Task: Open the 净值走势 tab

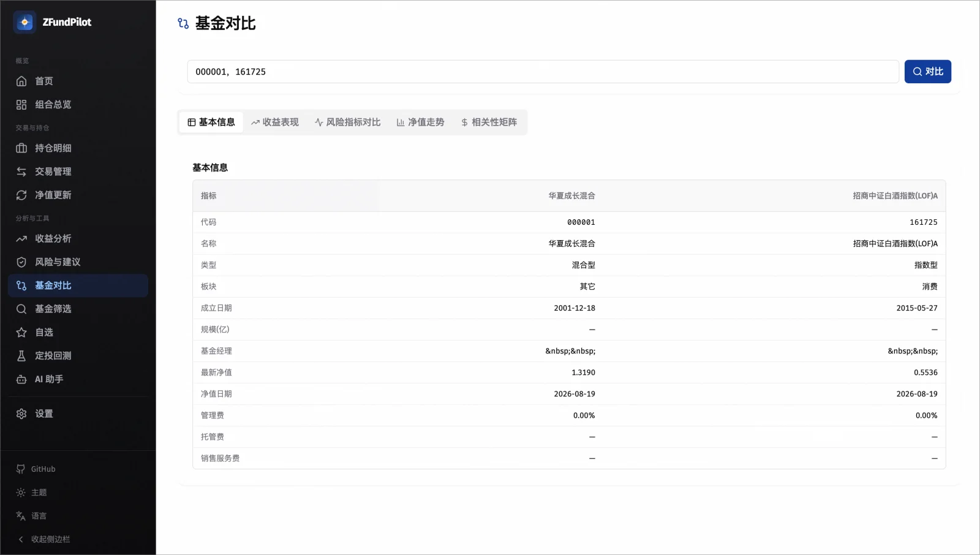Action: pos(420,123)
